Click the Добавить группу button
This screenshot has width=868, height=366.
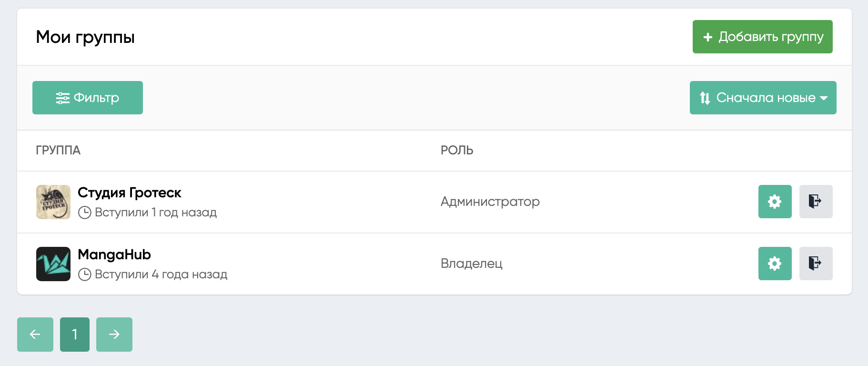[762, 37]
